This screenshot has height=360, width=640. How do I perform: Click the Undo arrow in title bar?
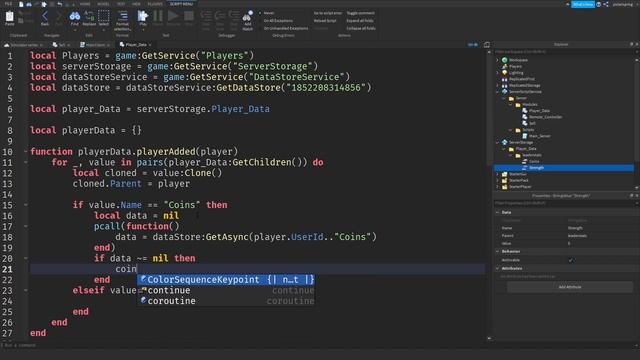[60, 4]
